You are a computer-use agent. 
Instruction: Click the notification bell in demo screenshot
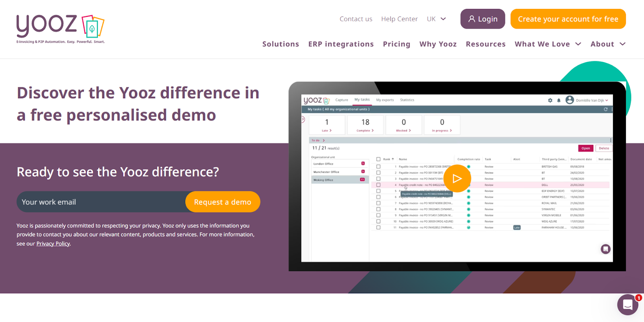[x=559, y=100]
